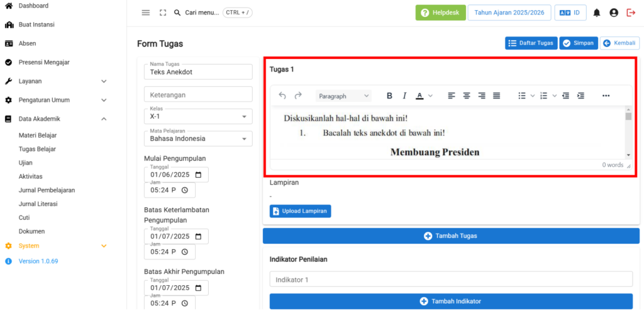The image size is (644, 314).
Task: Focus the Indikator 1 field
Action: pyautogui.click(x=451, y=279)
